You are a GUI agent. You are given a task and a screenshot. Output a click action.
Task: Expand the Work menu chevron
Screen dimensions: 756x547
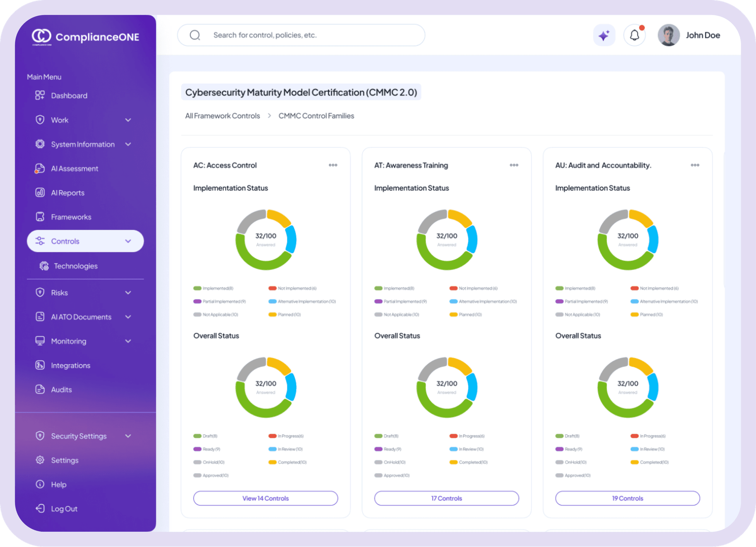tap(128, 120)
